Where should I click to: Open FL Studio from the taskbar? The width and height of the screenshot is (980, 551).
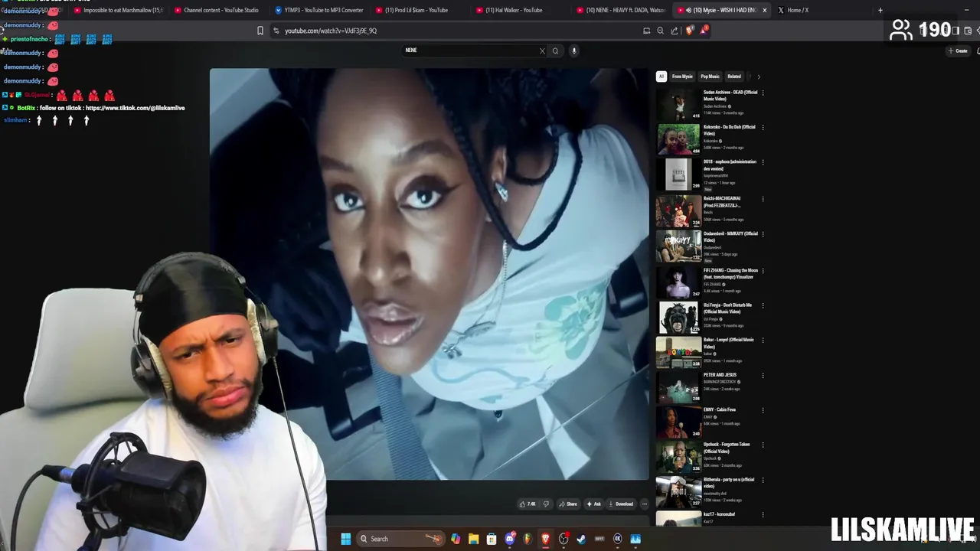(x=528, y=539)
